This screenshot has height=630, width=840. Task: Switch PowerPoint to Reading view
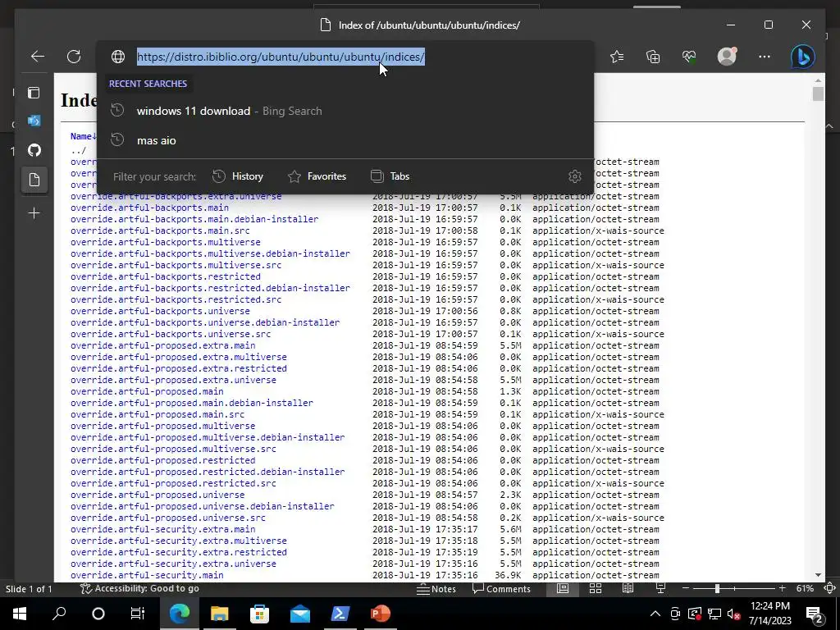click(628, 589)
